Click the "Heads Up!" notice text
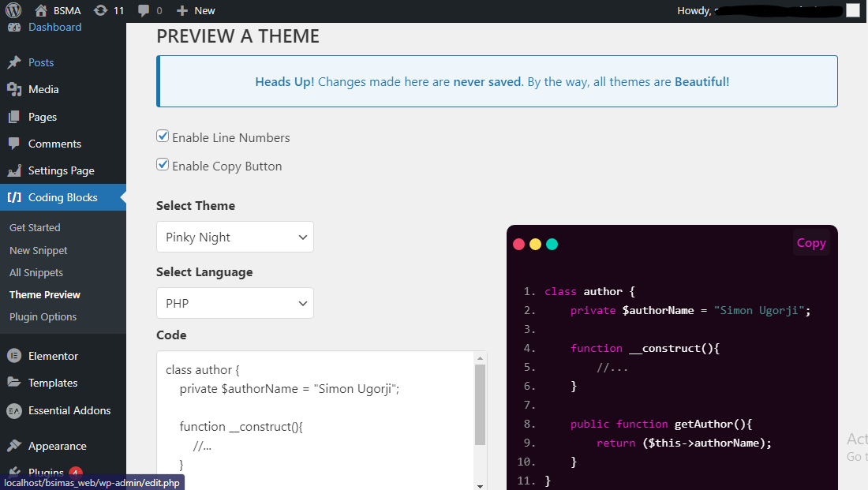 click(x=285, y=82)
